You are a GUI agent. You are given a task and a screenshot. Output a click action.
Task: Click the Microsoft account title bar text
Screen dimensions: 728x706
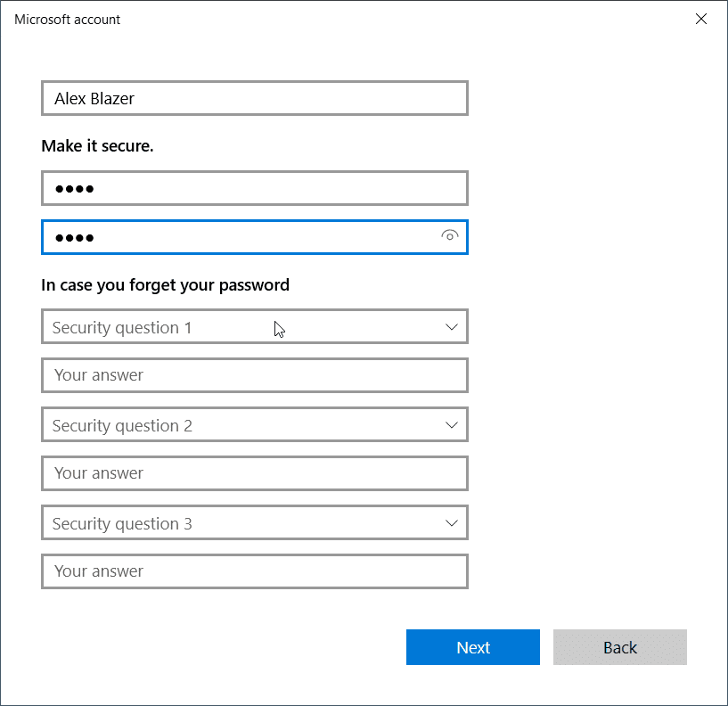pos(68,20)
